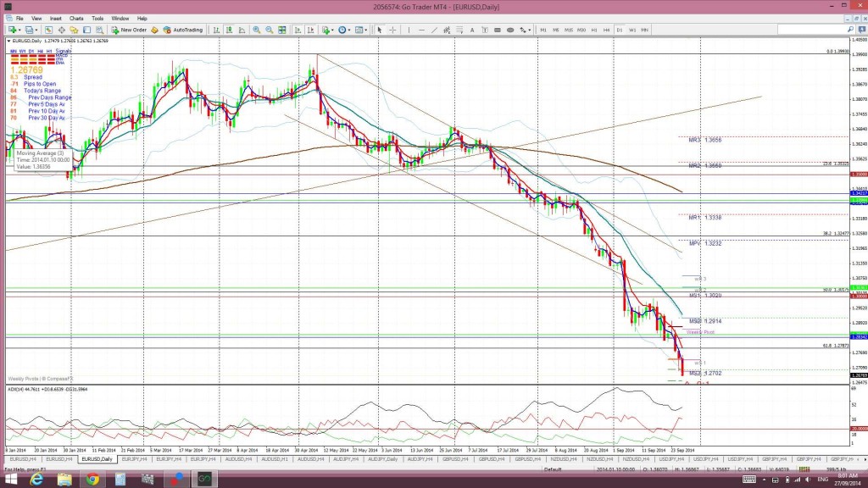Switch timeframe to MN in toolbar
The image size is (868, 488).
coord(645,30)
